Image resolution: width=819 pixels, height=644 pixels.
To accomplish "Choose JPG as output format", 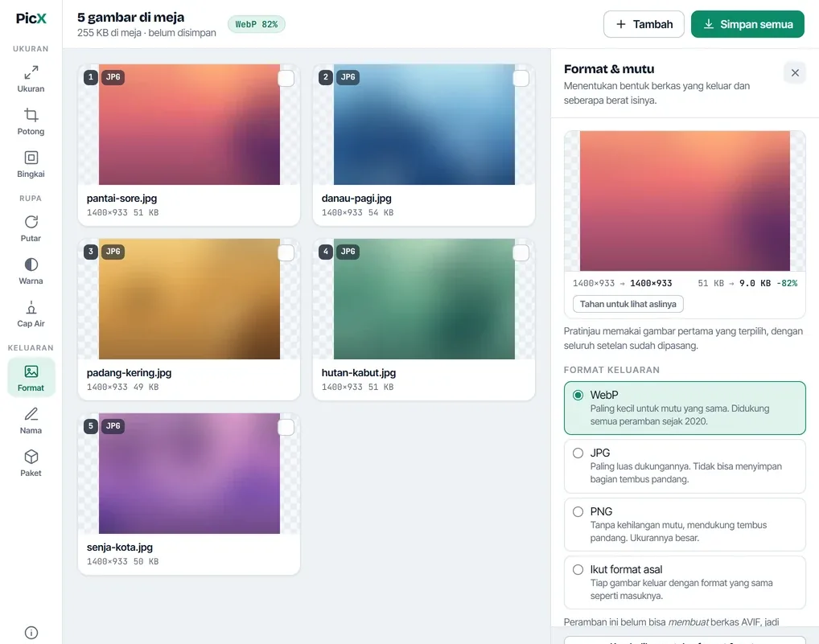I will click(685, 466).
